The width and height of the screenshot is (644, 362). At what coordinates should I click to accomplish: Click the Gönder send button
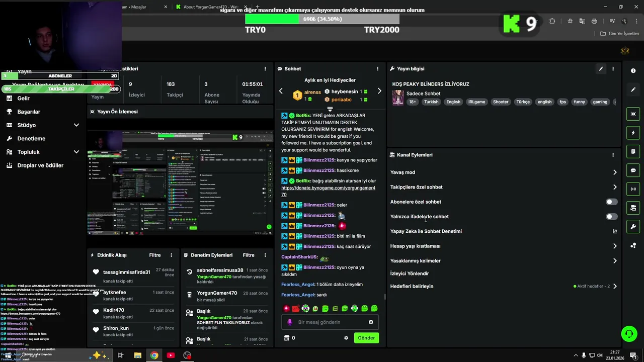(366, 338)
